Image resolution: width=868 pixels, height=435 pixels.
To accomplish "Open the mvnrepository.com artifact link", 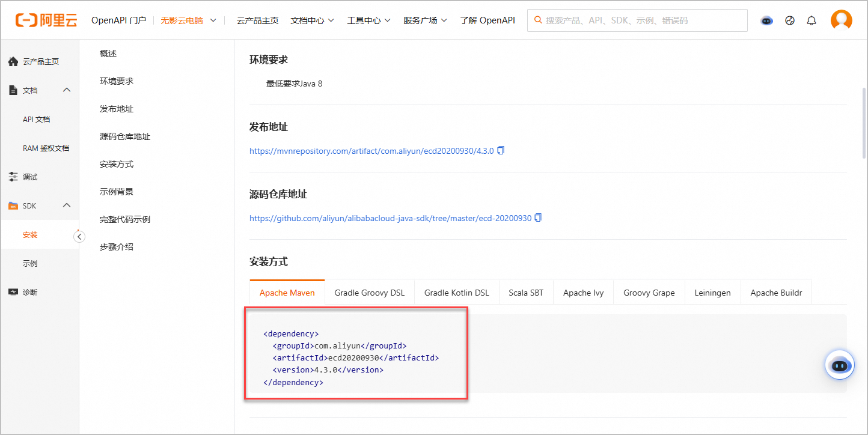I will pos(371,151).
